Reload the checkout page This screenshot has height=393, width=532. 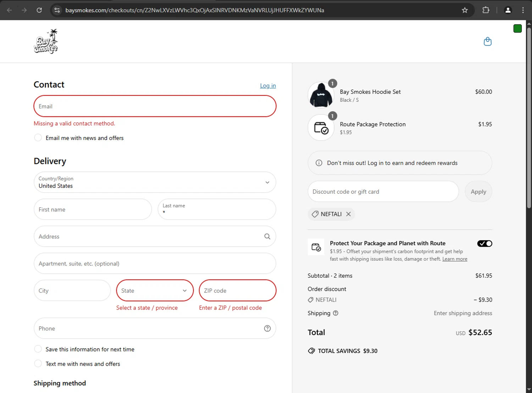pos(39,10)
